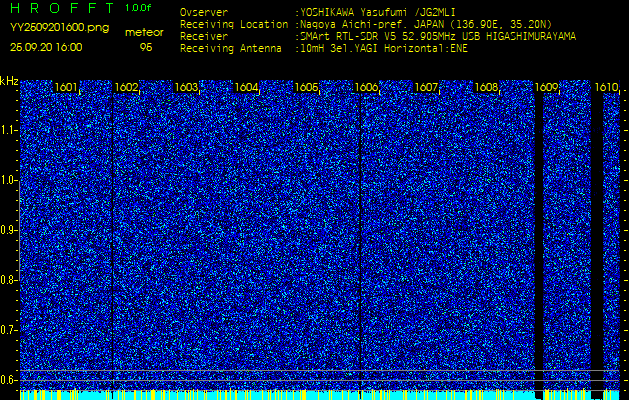Click the 1609 time marker
This screenshot has height=400, width=629.
[546, 87]
